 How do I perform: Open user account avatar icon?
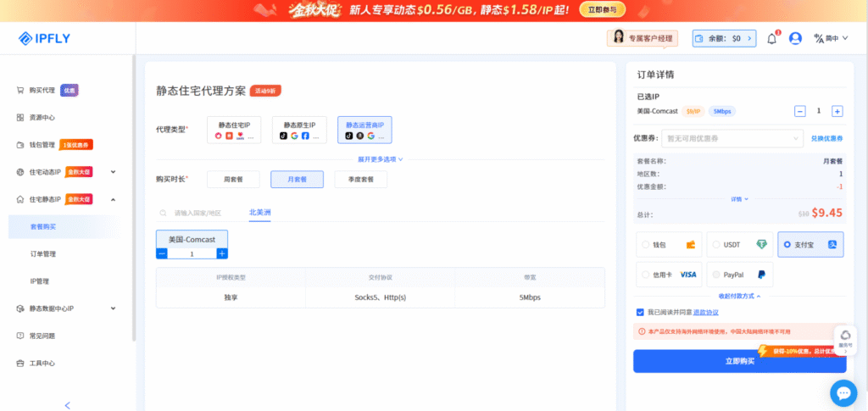795,38
